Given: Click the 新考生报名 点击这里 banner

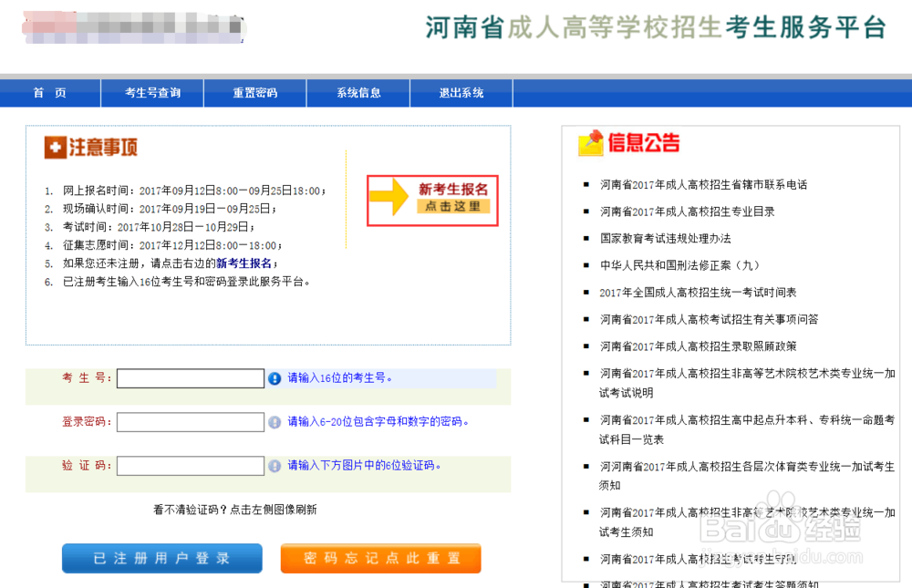Looking at the screenshot, I should pos(432,200).
